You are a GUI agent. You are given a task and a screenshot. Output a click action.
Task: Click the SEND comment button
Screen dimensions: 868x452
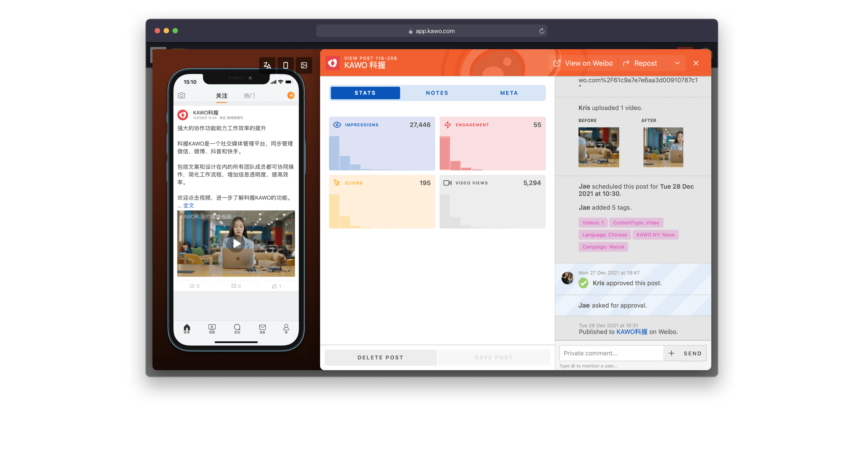(692, 353)
